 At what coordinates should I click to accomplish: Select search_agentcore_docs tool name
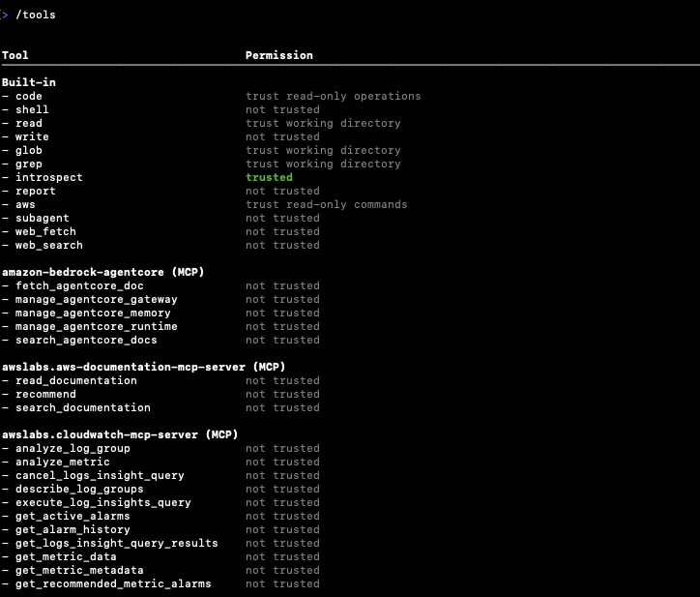pos(86,340)
